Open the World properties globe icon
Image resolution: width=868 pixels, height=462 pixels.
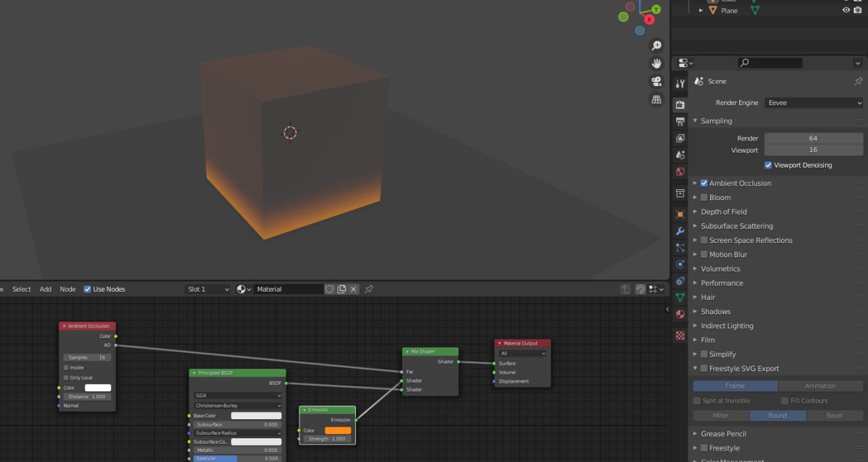[x=680, y=172]
